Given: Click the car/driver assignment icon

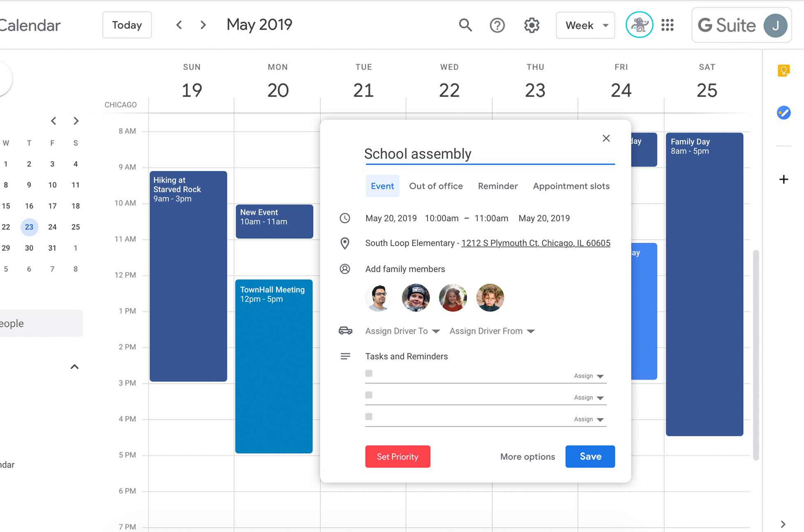Looking at the screenshot, I should pyautogui.click(x=346, y=331).
